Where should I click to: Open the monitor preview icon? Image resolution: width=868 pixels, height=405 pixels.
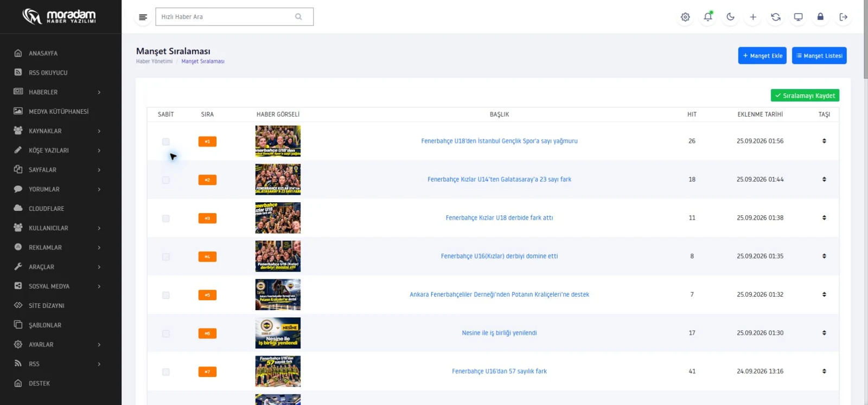click(798, 17)
